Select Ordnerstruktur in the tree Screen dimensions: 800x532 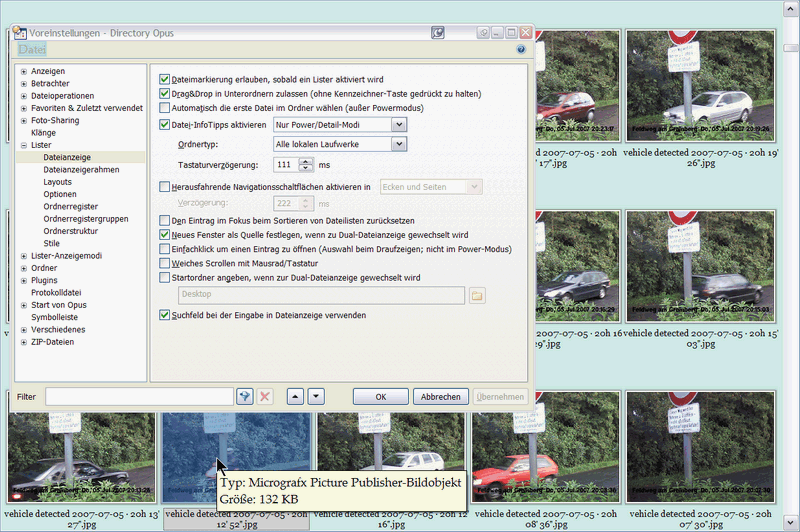(70, 231)
